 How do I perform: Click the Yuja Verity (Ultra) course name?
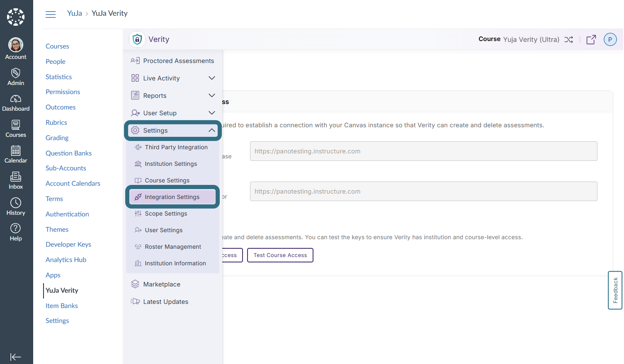[531, 39]
